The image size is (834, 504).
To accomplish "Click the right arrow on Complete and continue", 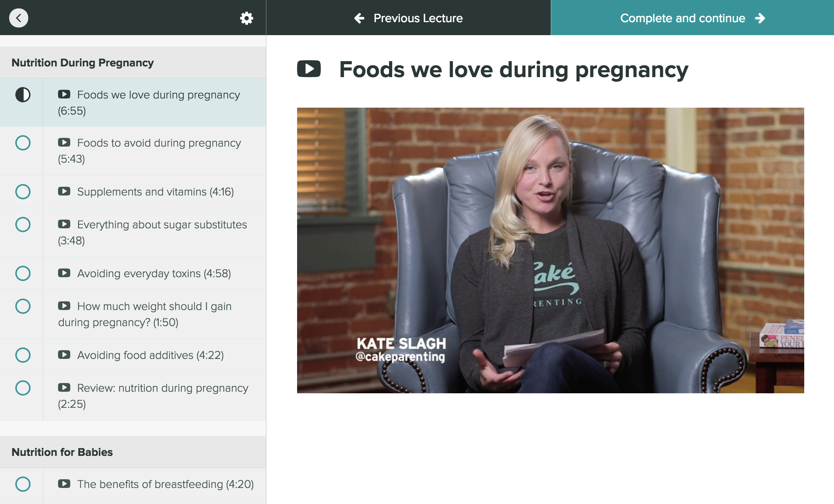I will (760, 18).
